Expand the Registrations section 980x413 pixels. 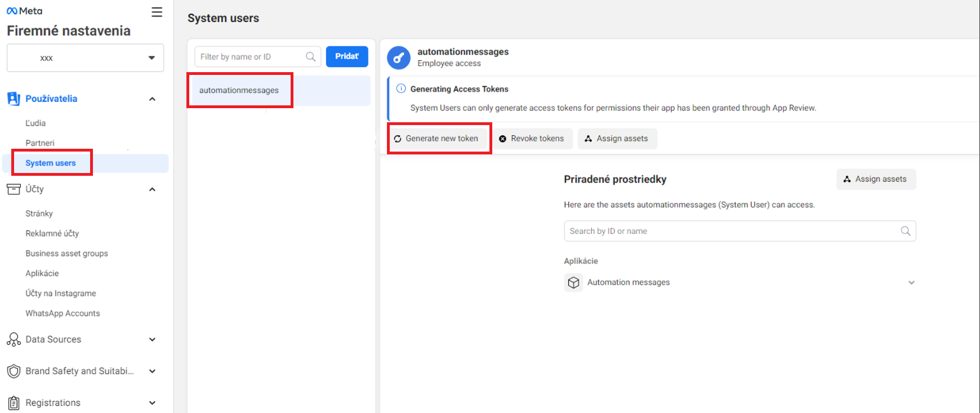tap(152, 403)
